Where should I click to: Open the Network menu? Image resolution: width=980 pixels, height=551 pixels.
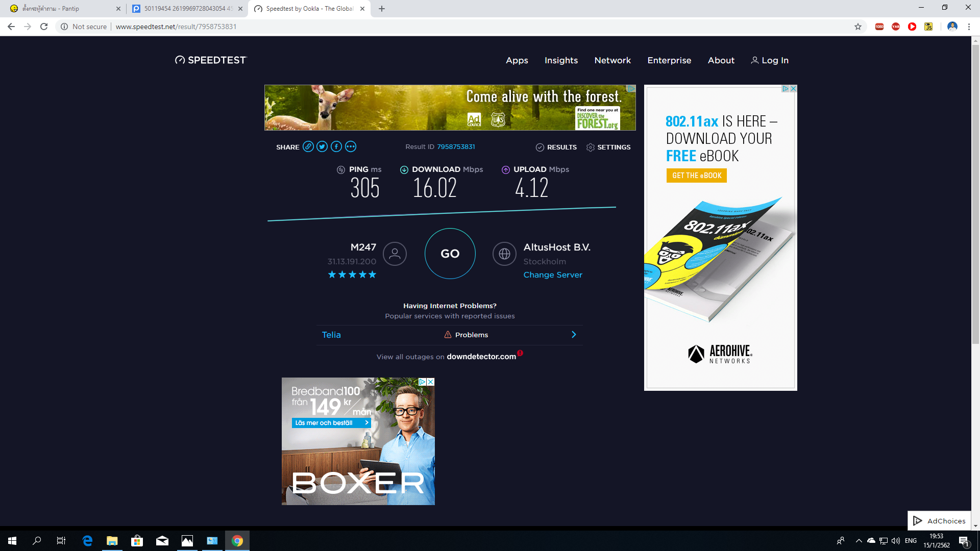click(612, 60)
